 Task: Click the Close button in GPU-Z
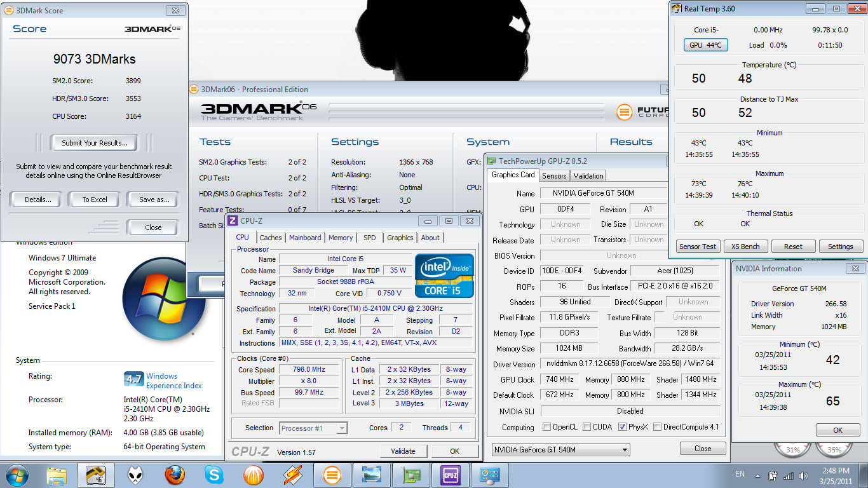point(702,449)
